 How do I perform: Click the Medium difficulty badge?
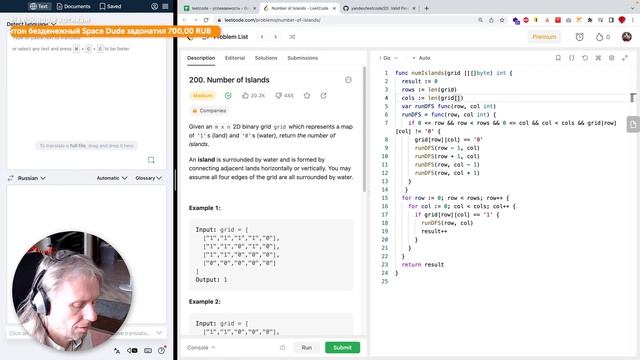tap(203, 96)
